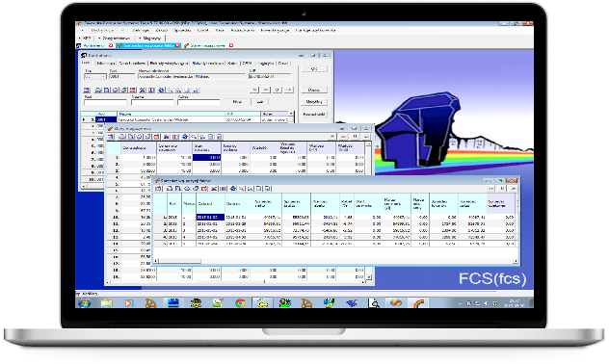Expand the Magazyny toolbar dropdown

pyautogui.click(x=150, y=38)
